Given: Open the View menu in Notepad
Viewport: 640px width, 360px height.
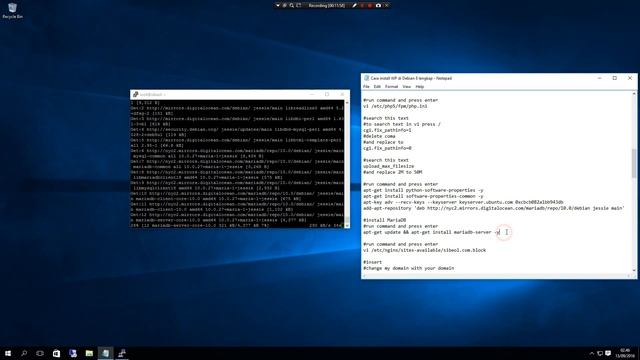Looking at the screenshot, I should (x=407, y=87).
